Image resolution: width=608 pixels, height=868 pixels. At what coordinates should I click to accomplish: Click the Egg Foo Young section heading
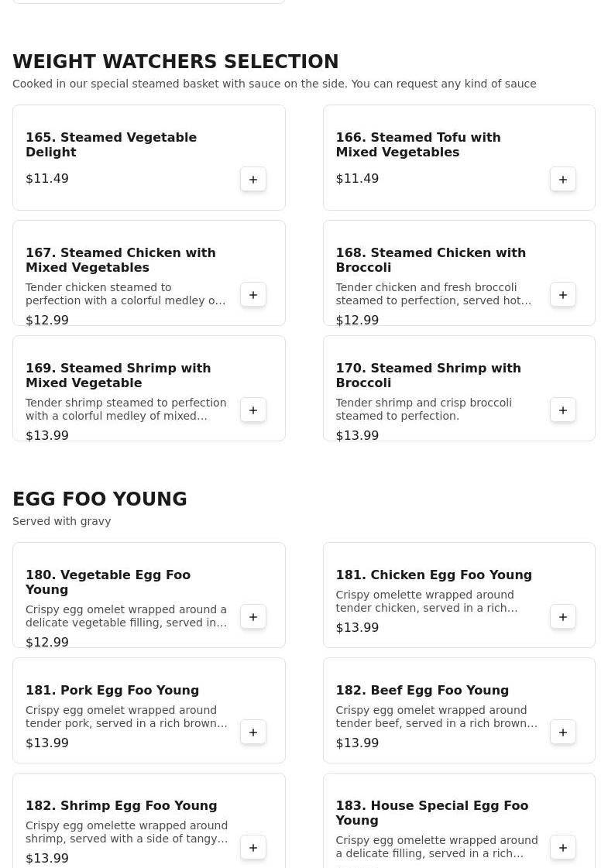100,499
